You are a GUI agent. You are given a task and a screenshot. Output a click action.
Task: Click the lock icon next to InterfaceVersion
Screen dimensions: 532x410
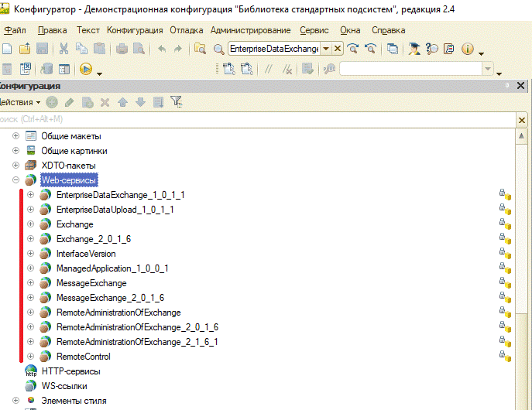click(x=504, y=254)
